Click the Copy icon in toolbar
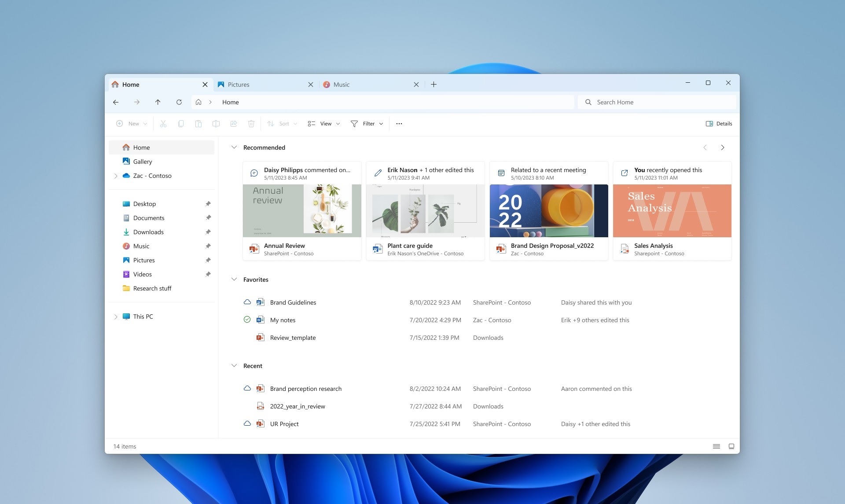The image size is (845, 504). [x=180, y=124]
